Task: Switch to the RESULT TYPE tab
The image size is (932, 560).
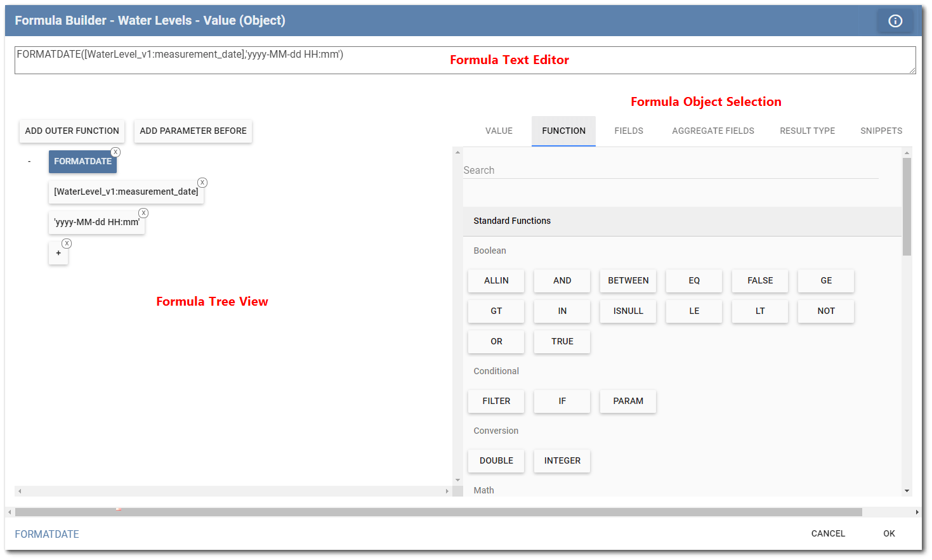Action: click(x=807, y=131)
